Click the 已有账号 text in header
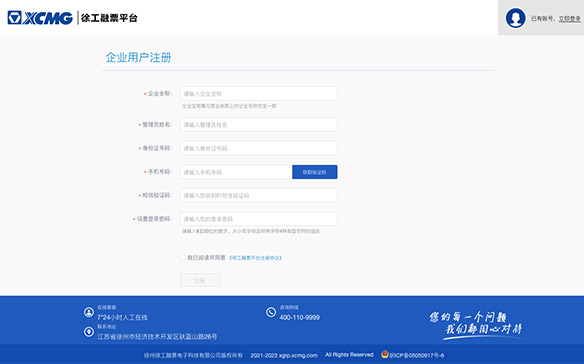Image resolution: width=584 pixels, height=364 pixels. [x=544, y=19]
